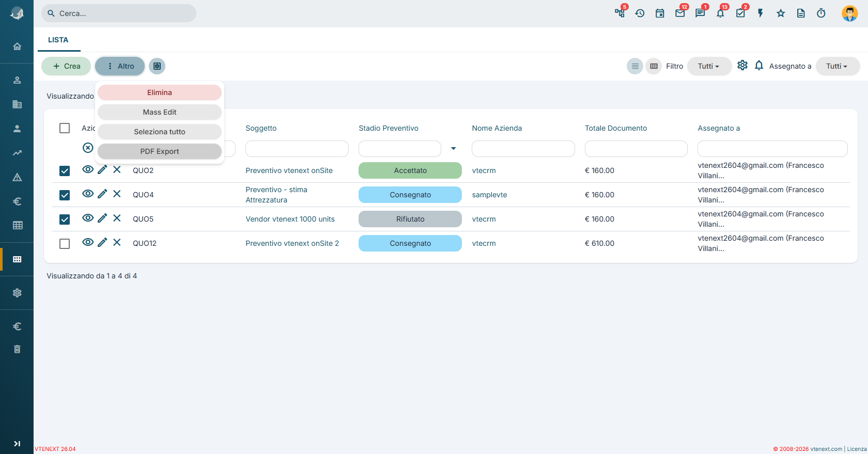Uncheck the QUO4 row checkbox

click(65, 195)
